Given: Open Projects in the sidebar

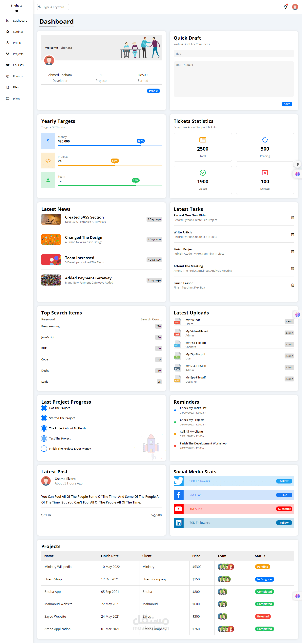Looking at the screenshot, I should coord(16,54).
